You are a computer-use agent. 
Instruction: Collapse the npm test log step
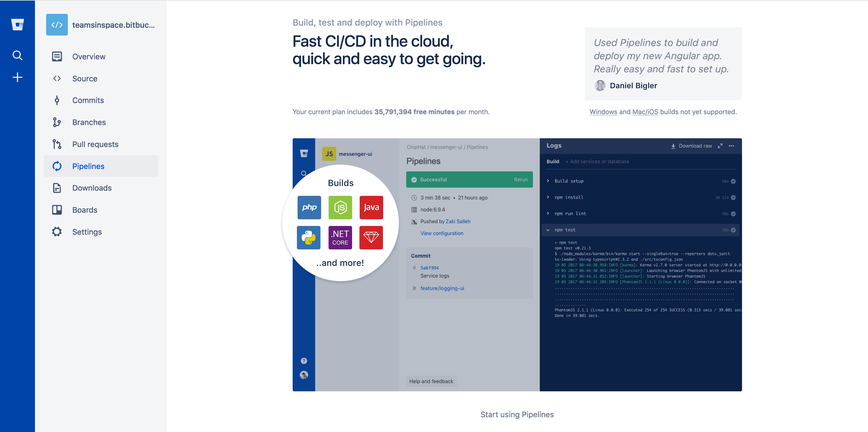548,230
